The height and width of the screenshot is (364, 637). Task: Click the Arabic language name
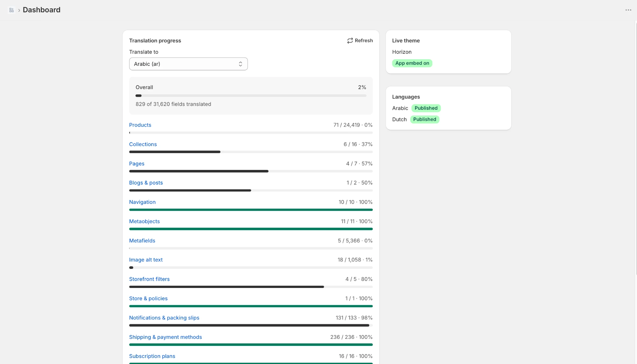[x=400, y=108]
